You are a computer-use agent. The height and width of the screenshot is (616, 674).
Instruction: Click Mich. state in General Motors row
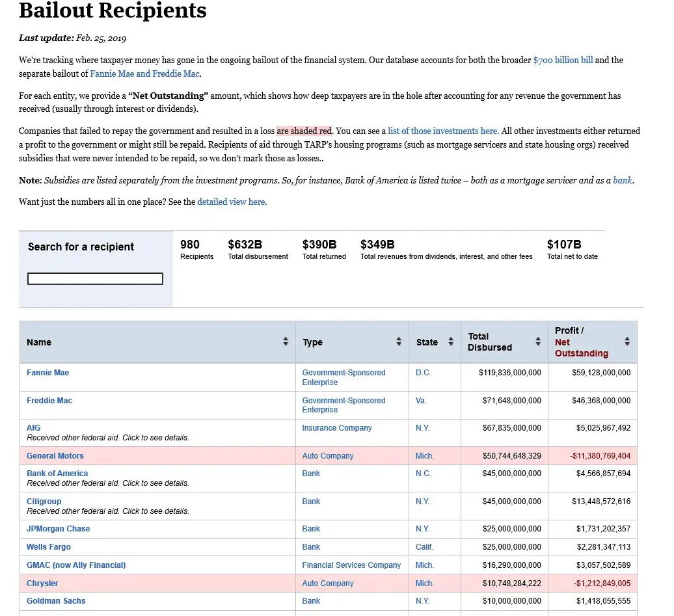[425, 456]
